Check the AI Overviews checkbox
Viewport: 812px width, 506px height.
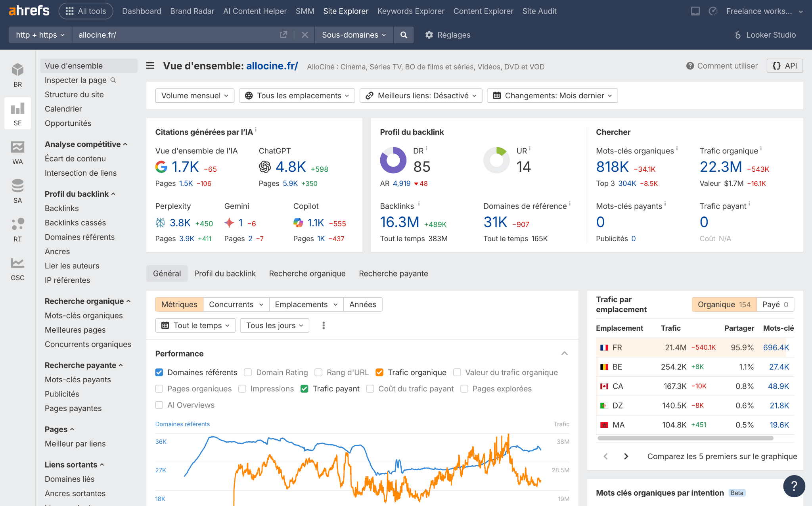click(x=159, y=405)
